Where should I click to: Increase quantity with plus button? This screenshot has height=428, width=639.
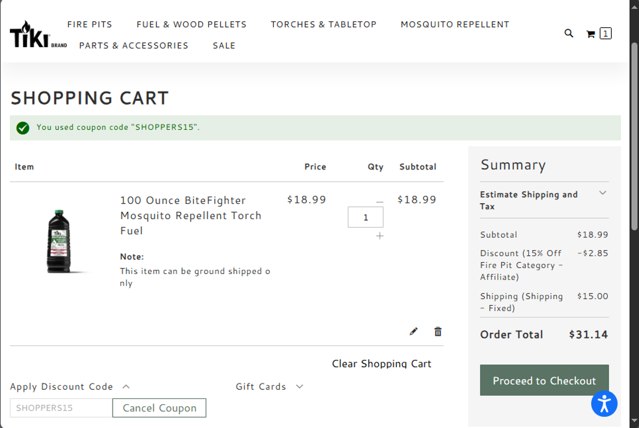coord(379,236)
